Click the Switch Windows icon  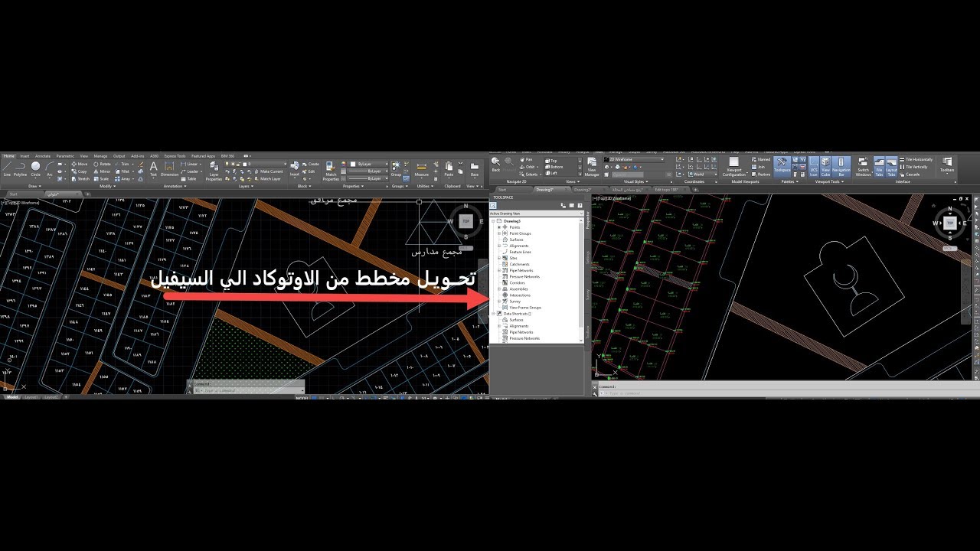click(x=863, y=167)
